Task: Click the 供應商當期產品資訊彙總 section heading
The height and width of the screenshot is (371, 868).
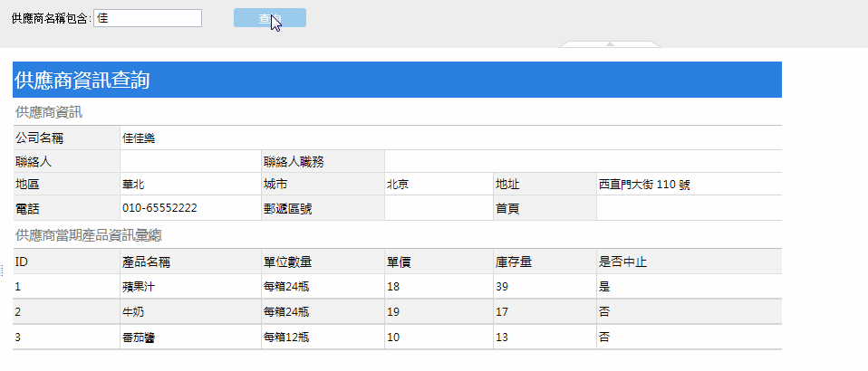Action: pyautogui.click(x=89, y=235)
